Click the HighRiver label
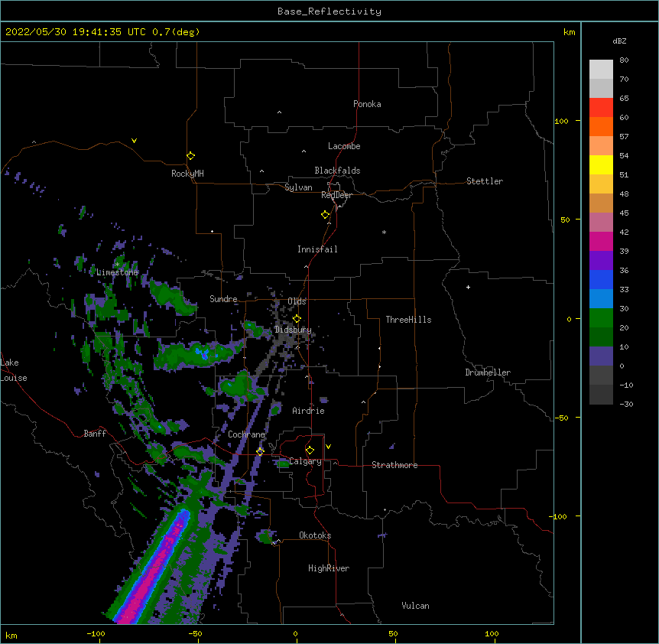659x644 pixels. point(329,568)
